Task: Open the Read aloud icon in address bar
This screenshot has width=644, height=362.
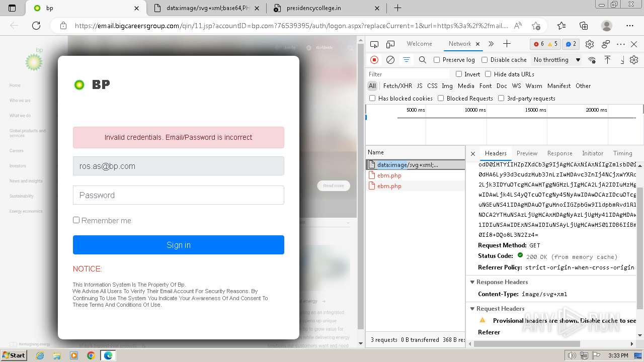Action: click(x=518, y=26)
